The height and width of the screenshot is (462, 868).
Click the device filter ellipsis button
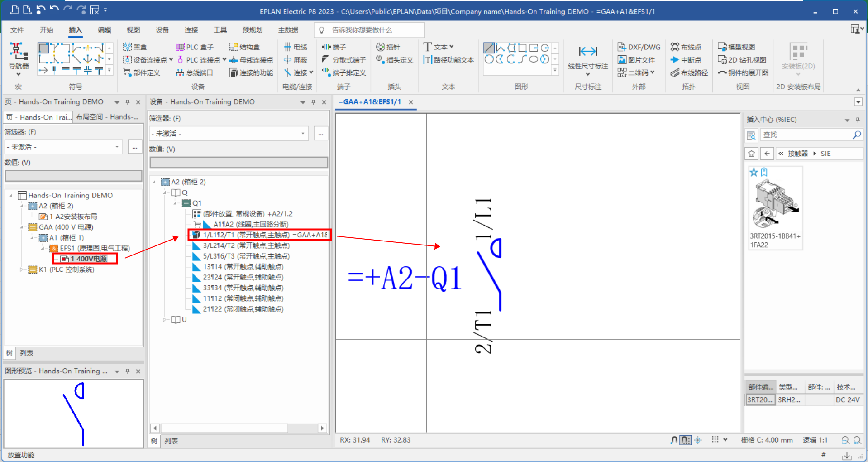tap(321, 134)
